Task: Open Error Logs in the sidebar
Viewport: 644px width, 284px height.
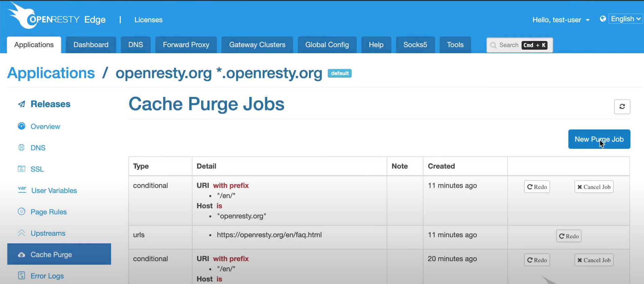Action: point(47,276)
